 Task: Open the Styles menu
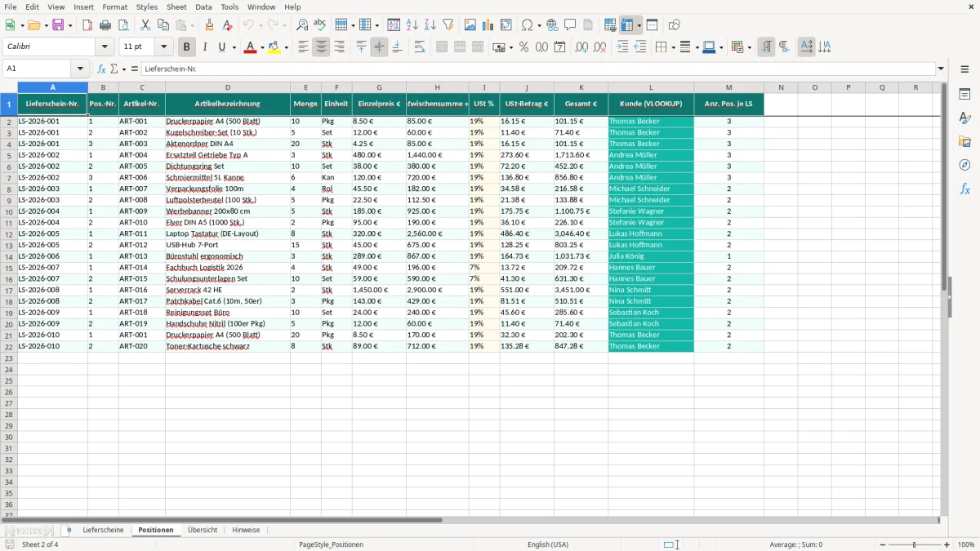click(147, 7)
